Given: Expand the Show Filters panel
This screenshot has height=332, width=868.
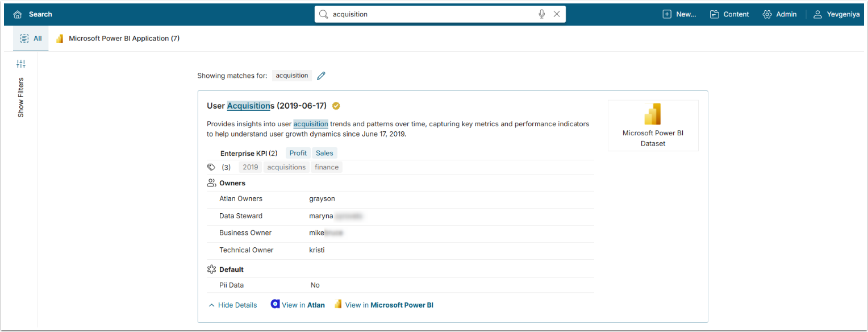Looking at the screenshot, I should tap(21, 97).
